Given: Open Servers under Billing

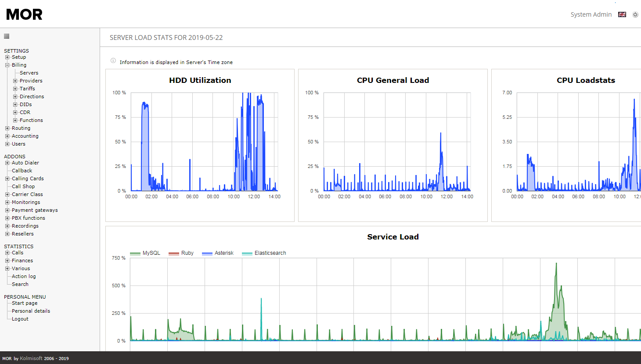Looking at the screenshot, I should click(29, 73).
